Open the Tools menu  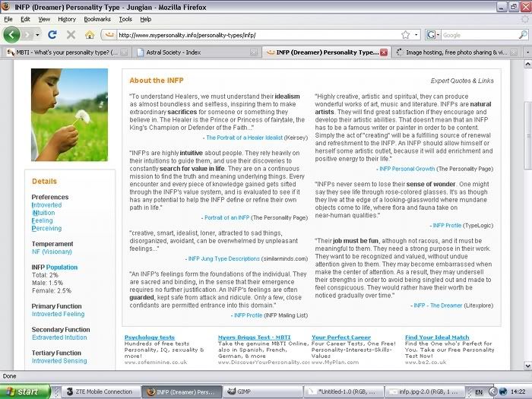pos(125,19)
